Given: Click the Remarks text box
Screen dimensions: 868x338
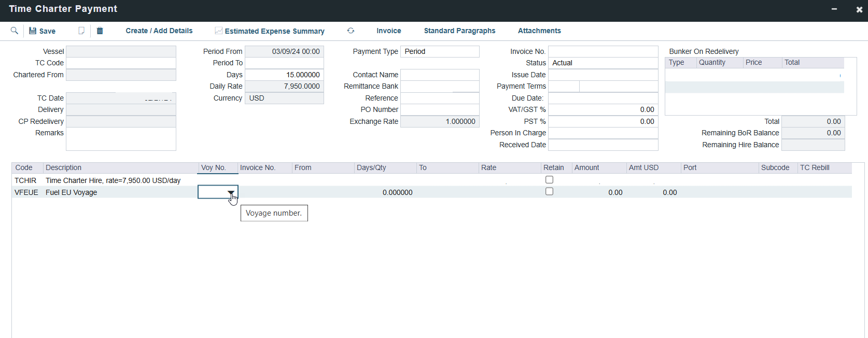Looking at the screenshot, I should [x=121, y=139].
